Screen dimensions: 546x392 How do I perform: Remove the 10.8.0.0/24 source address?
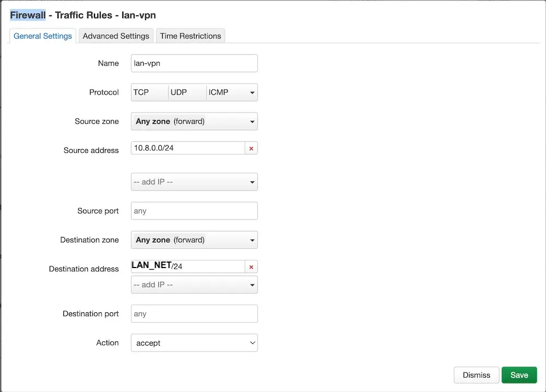[251, 149]
